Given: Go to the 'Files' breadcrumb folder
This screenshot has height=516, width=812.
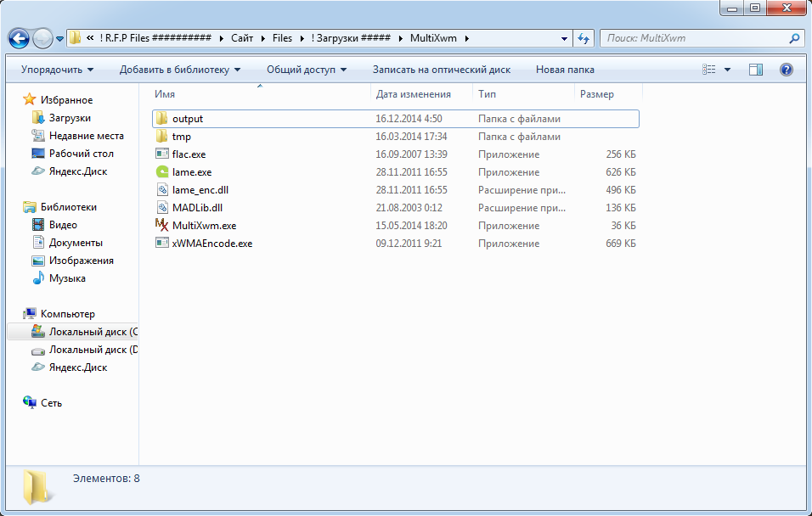Looking at the screenshot, I should (x=282, y=38).
